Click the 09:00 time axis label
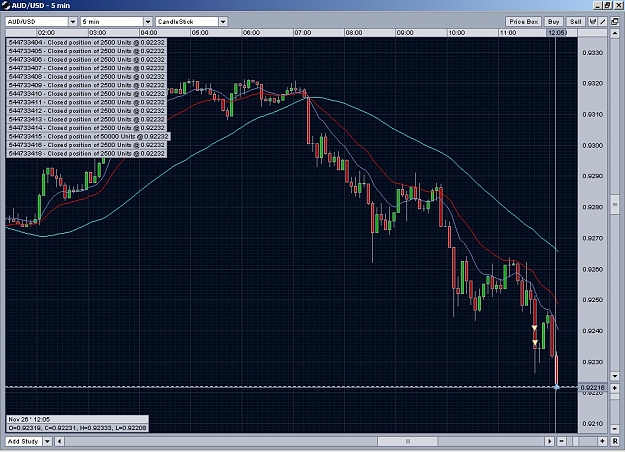 point(405,33)
